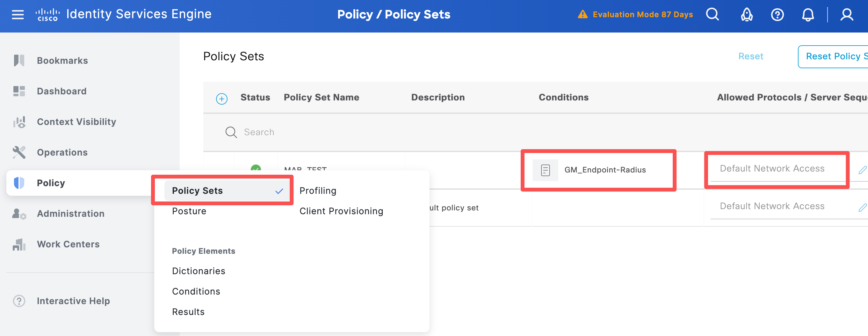
Task: Open Client Provisioning menu entry
Action: [x=341, y=211]
